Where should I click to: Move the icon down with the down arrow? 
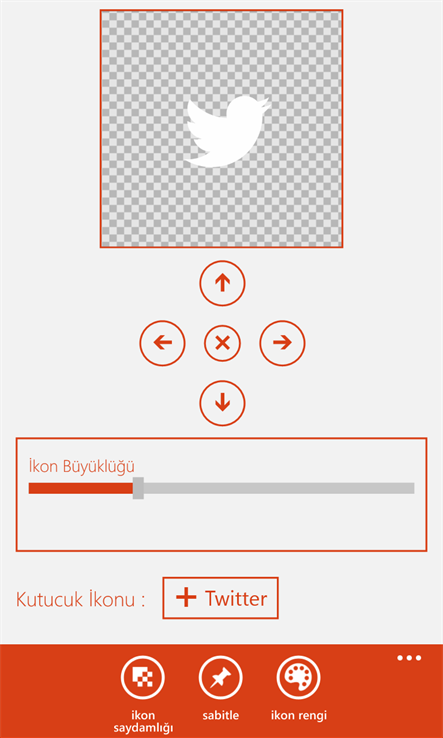pyautogui.click(x=222, y=403)
